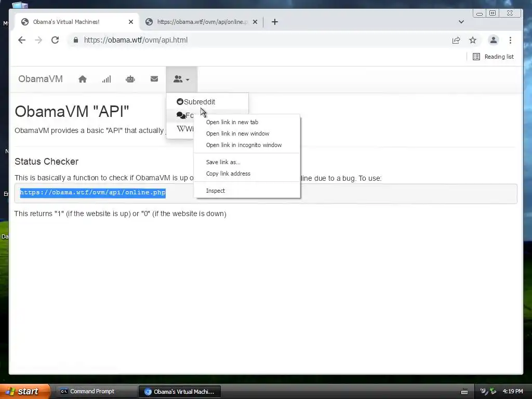Open the Windows start button
The width and height of the screenshot is (532, 399).
[x=25, y=391]
